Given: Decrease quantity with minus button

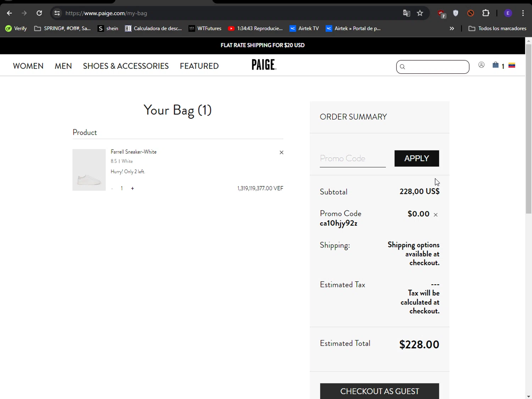Looking at the screenshot, I should [112, 188].
